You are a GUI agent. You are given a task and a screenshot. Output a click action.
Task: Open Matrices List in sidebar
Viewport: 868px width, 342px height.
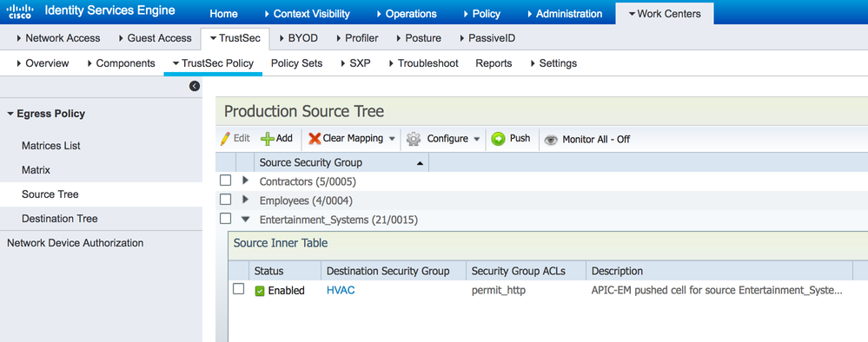(51, 146)
